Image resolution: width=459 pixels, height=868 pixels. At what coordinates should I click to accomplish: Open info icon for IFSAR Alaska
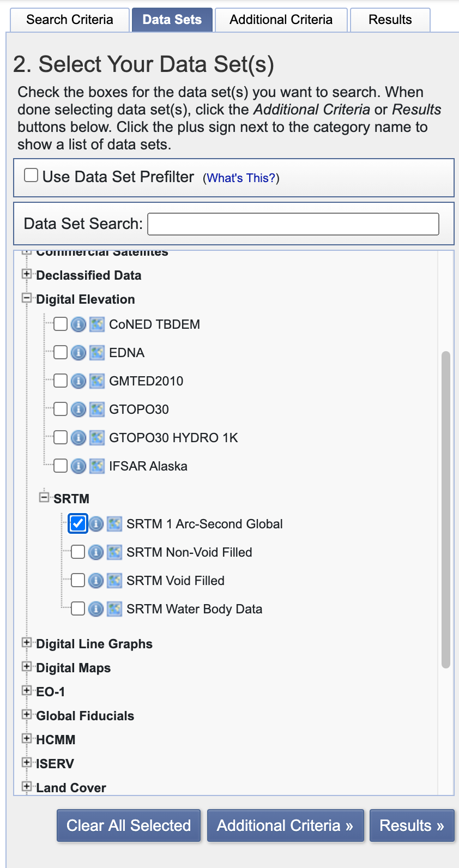(x=78, y=466)
